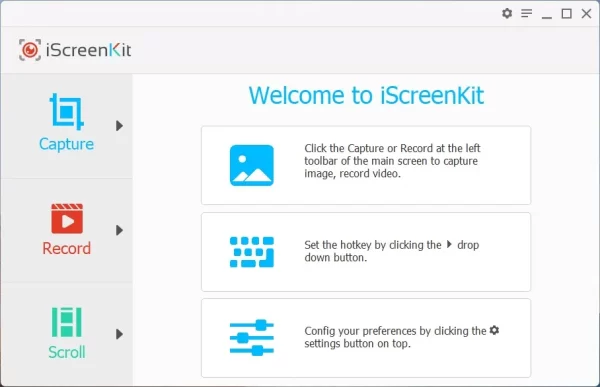Image resolution: width=600 pixels, height=387 pixels.
Task: Maximize the iScreenKit window
Action: [x=567, y=14]
